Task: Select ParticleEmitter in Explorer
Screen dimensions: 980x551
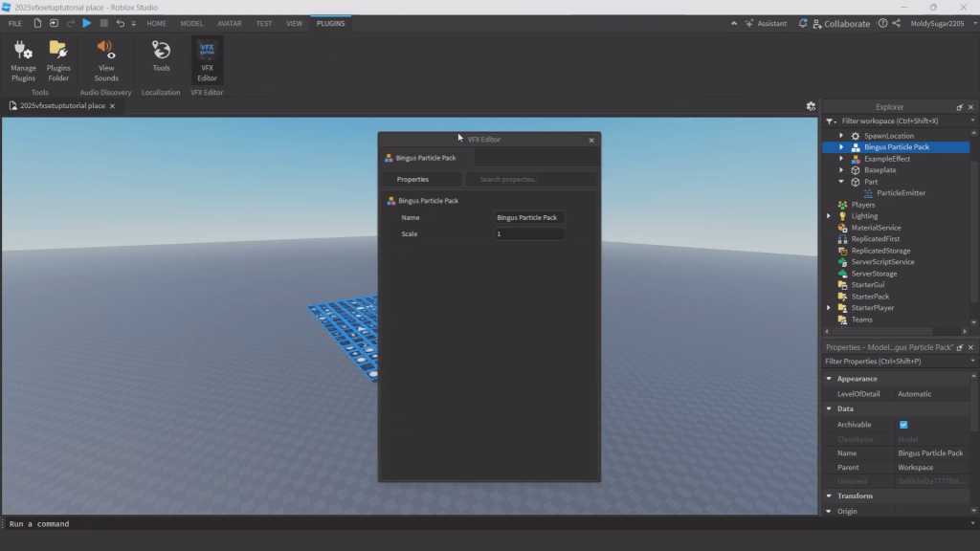Action: coord(901,193)
